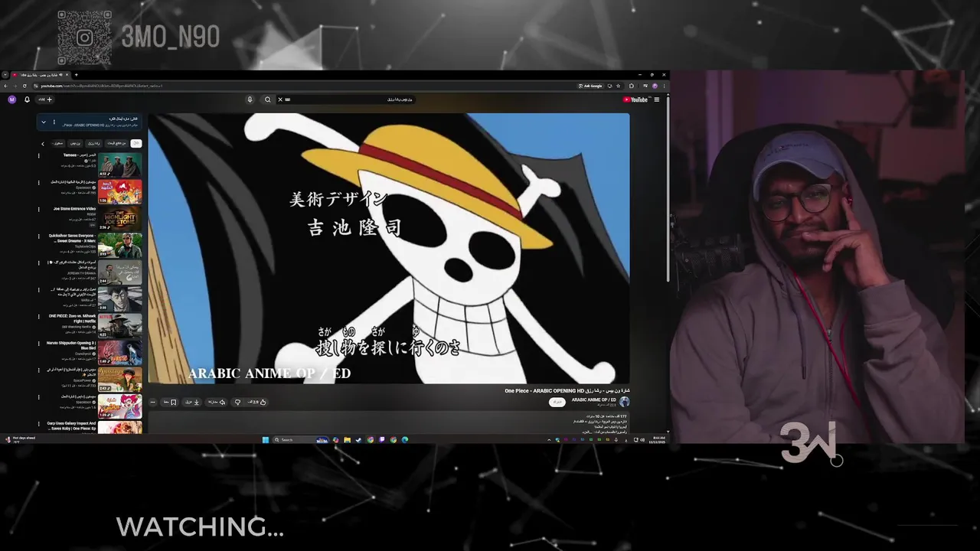Viewport: 980px width, 551px height.
Task: Open the browser extensions puzzle icon
Action: (632, 86)
